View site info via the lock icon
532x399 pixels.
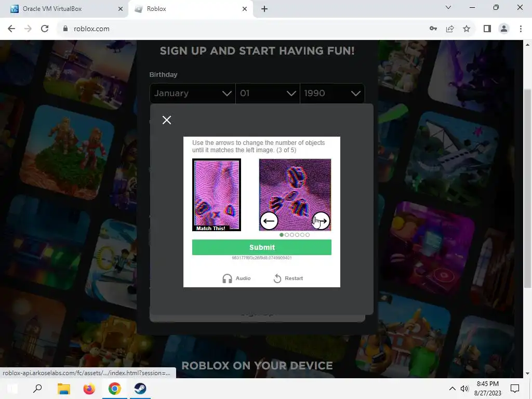pos(65,29)
